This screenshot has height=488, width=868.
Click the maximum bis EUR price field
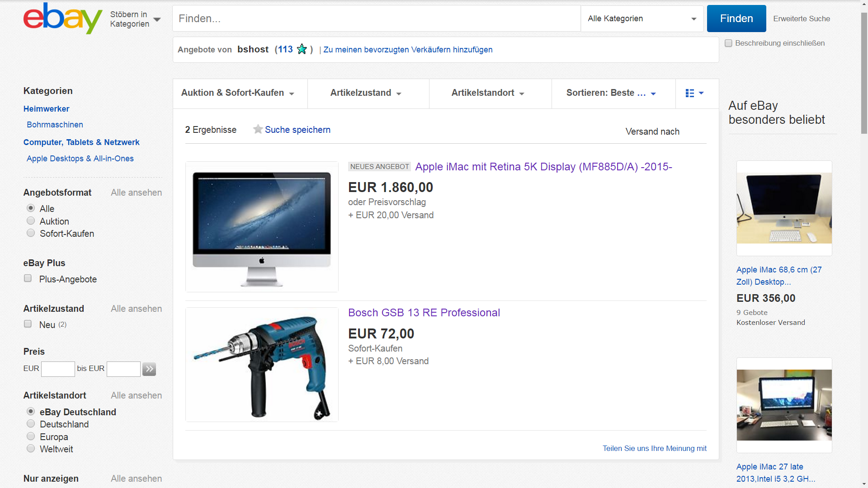click(x=123, y=369)
